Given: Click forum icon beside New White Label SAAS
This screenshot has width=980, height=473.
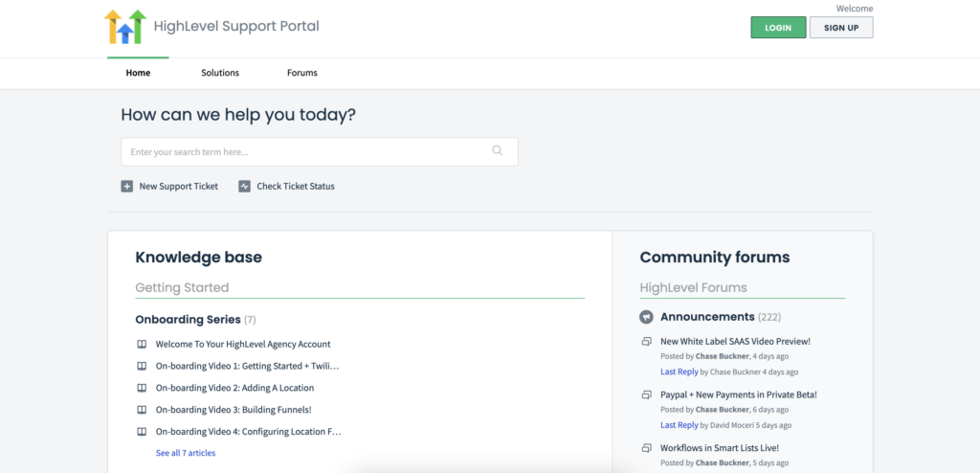Looking at the screenshot, I should pos(646,342).
